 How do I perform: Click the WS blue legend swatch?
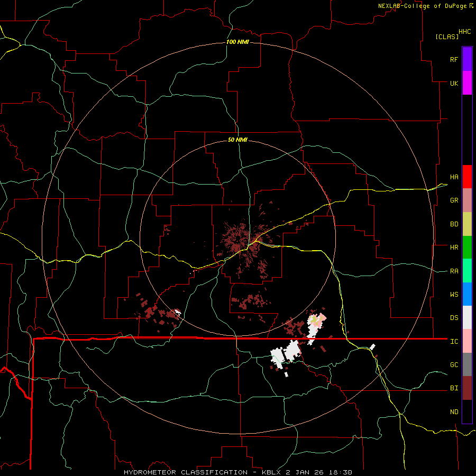point(467,294)
